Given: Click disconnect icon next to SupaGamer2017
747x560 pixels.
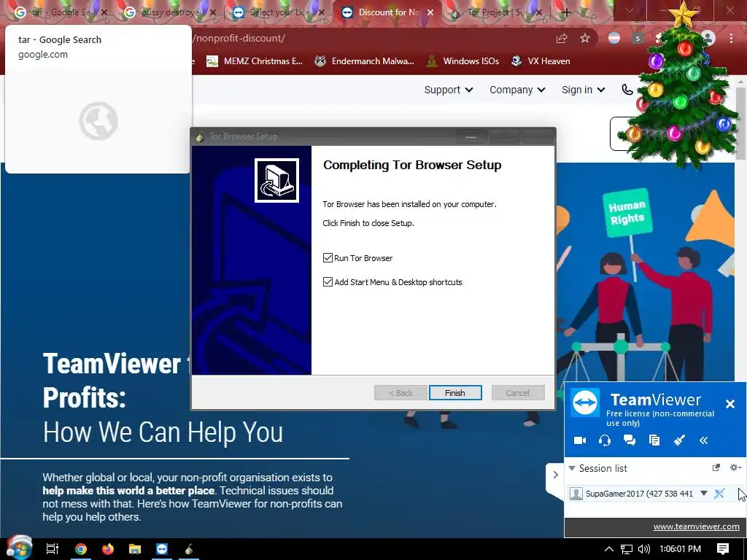Looking at the screenshot, I should tap(719, 494).
